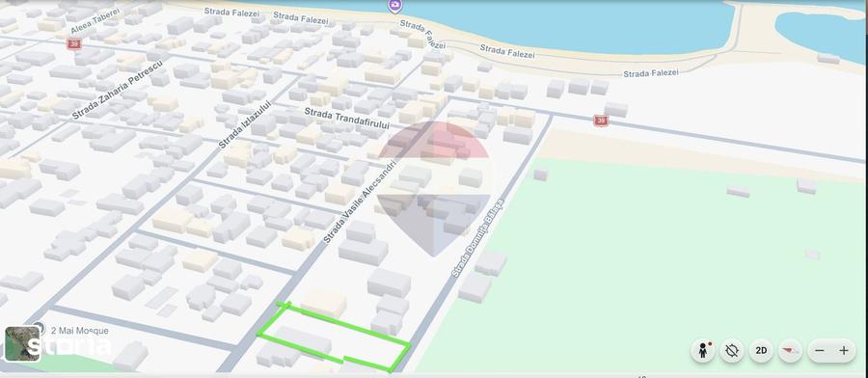Click the route 39 shield past Strada Domnița Bălașa
The width and height of the screenshot is (868, 378).
point(601,121)
